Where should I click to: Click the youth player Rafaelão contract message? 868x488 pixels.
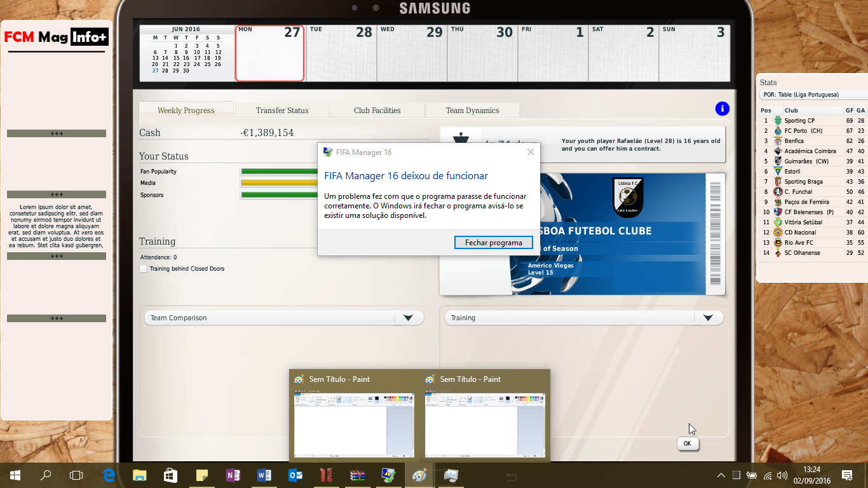pos(641,144)
